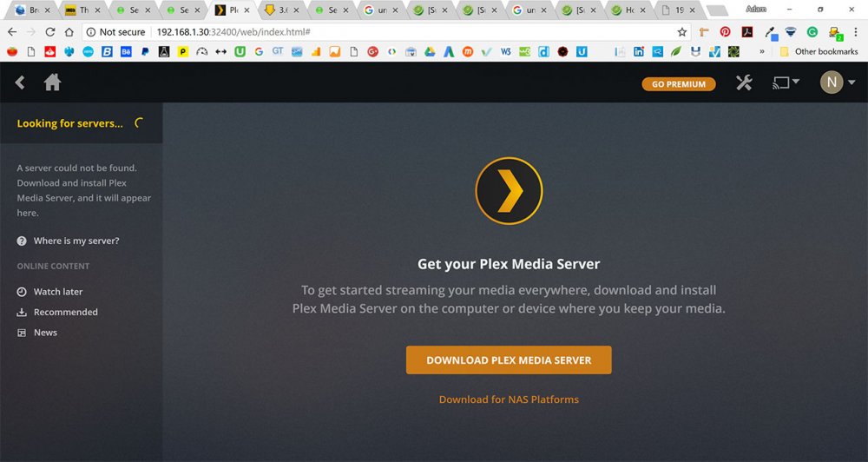Click the Looking for servers header
868x462 pixels.
pos(82,123)
